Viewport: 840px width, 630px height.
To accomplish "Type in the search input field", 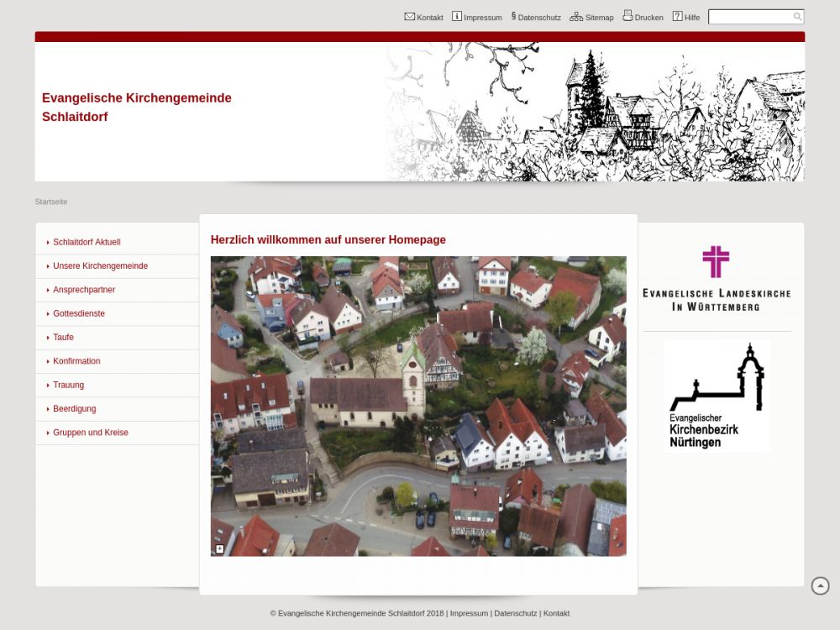I will click(749, 17).
